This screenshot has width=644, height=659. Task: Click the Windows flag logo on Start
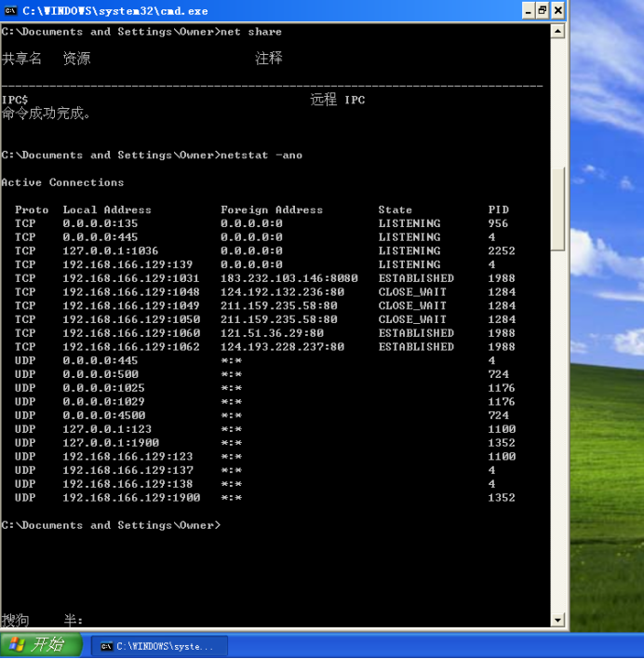[x=16, y=645]
